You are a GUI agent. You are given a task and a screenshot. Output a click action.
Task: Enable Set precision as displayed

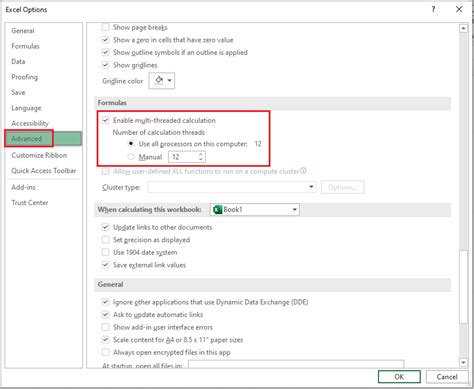(105, 240)
